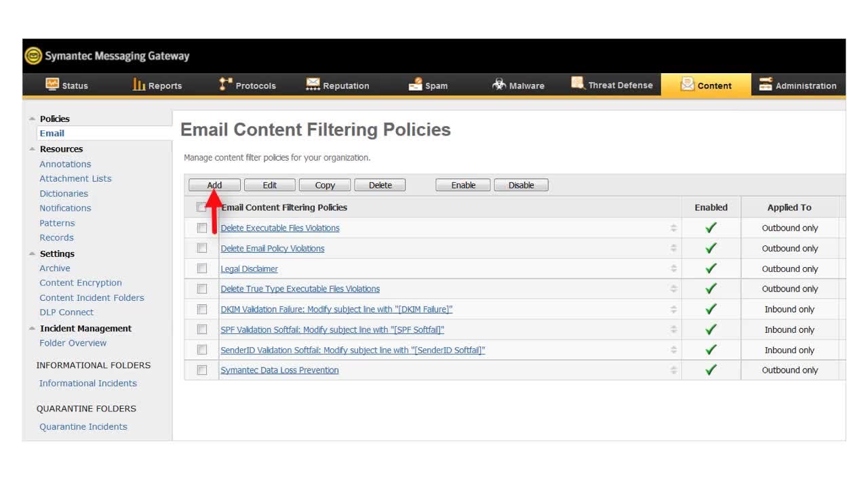Click the Administration servers icon
Screen dimensions: 868x488
click(x=766, y=85)
